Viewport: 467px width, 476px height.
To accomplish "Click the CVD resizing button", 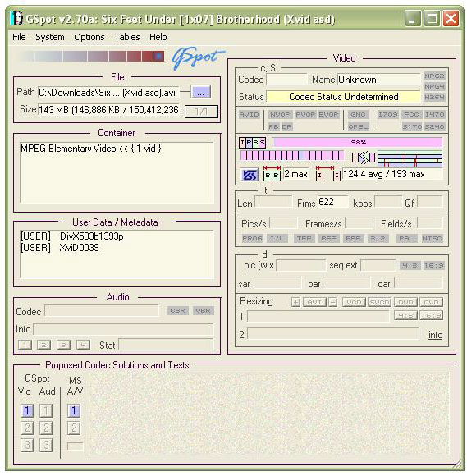I will 431,302.
